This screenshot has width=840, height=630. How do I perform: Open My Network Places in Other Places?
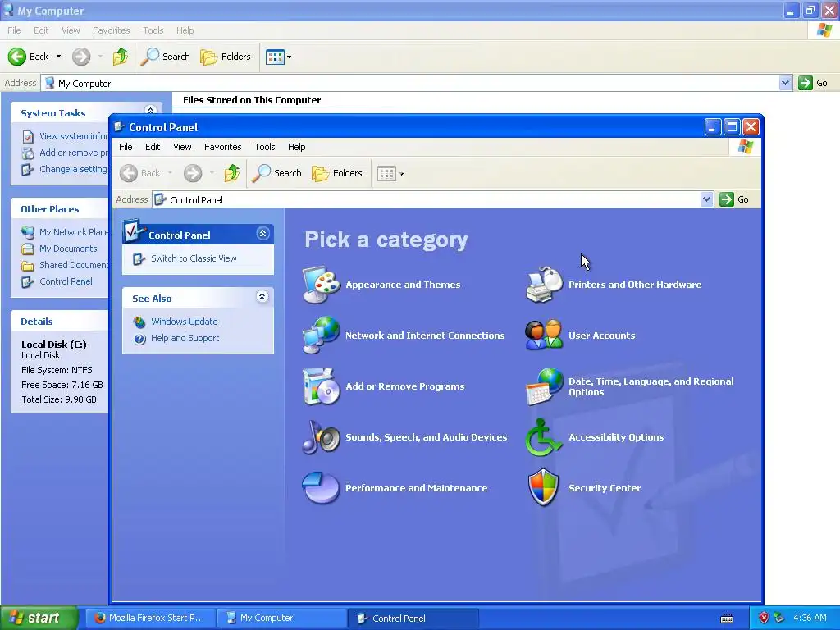click(x=74, y=232)
